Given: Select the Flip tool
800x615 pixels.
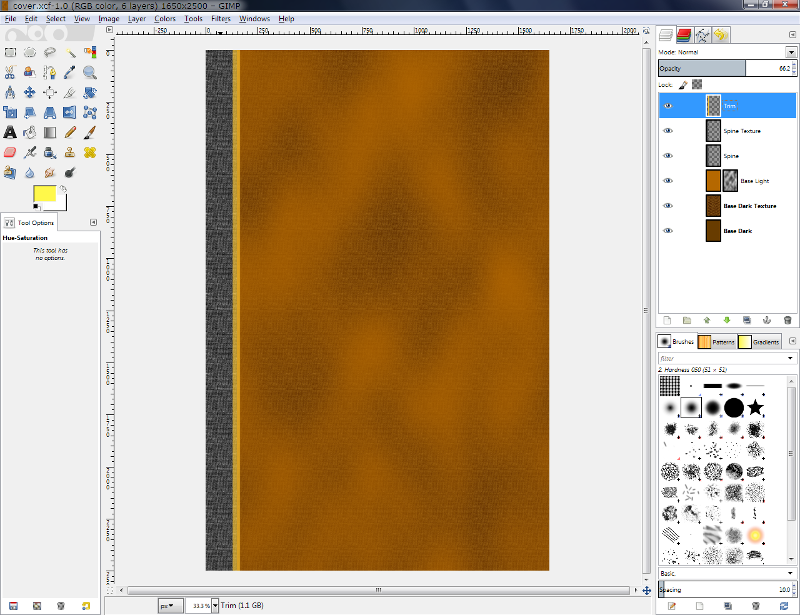Looking at the screenshot, I should 70,112.
